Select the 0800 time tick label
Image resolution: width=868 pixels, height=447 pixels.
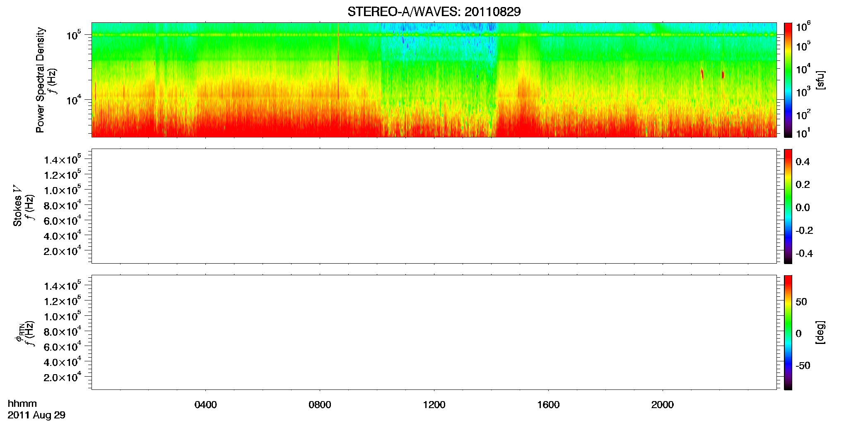320,404
